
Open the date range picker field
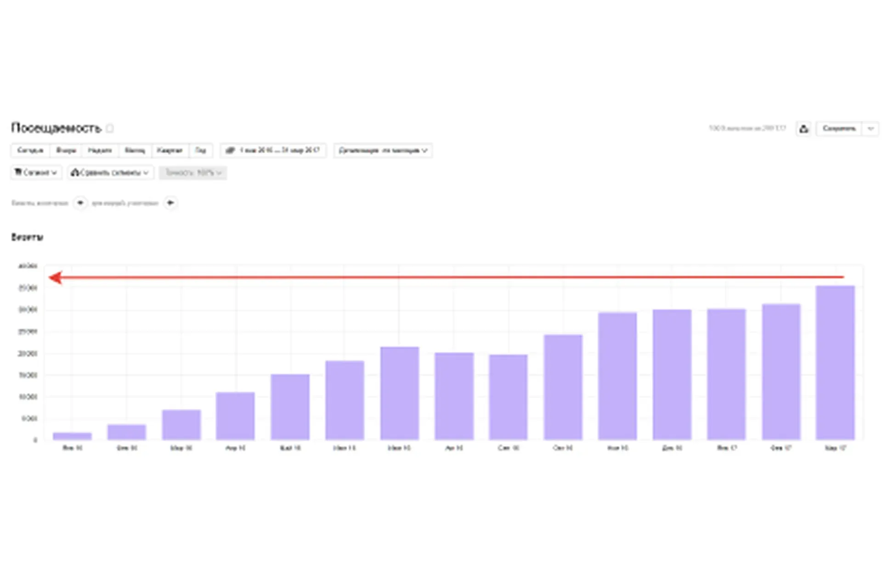point(273,150)
